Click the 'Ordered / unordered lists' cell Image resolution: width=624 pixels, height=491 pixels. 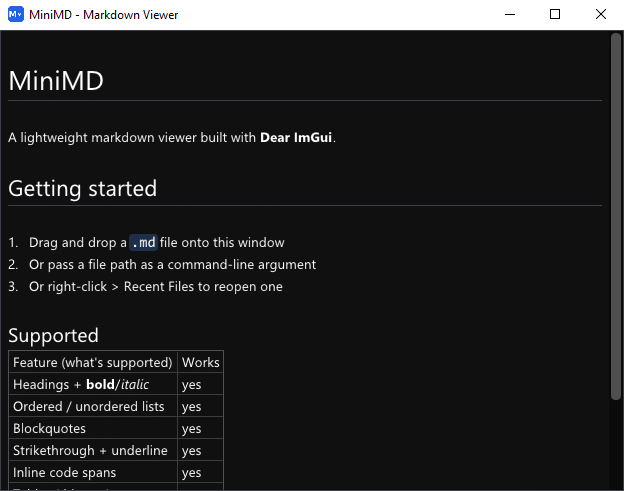click(93, 406)
